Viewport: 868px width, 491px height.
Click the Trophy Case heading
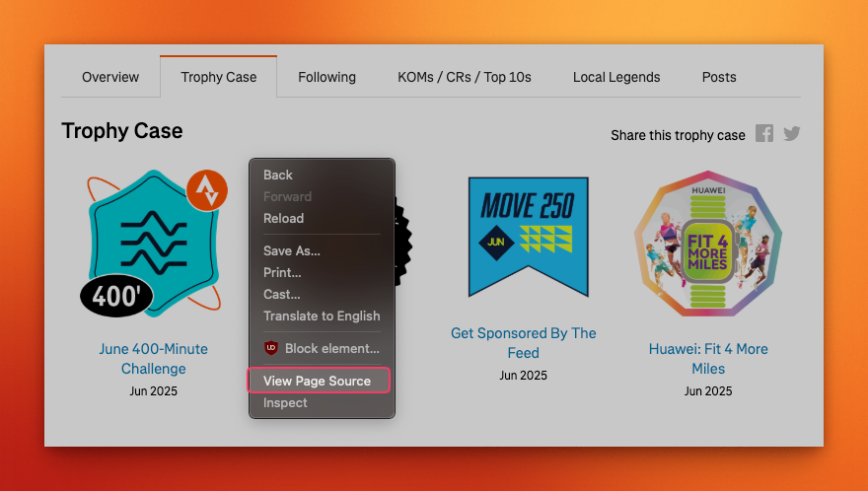coord(121,131)
